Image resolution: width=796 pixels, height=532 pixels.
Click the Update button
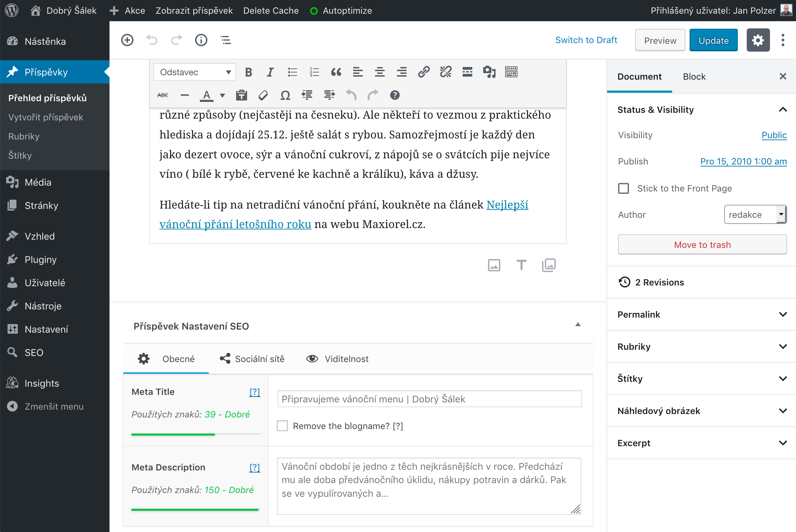coord(714,40)
